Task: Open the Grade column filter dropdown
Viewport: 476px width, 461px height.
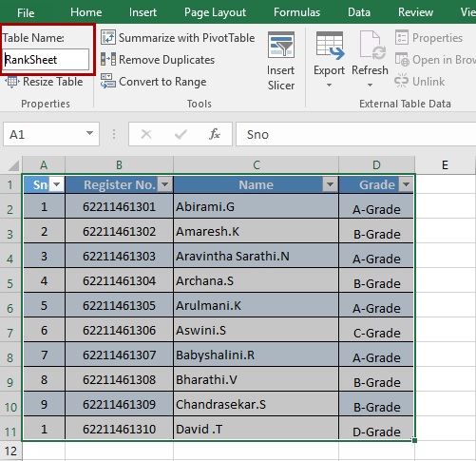Action: (407, 184)
